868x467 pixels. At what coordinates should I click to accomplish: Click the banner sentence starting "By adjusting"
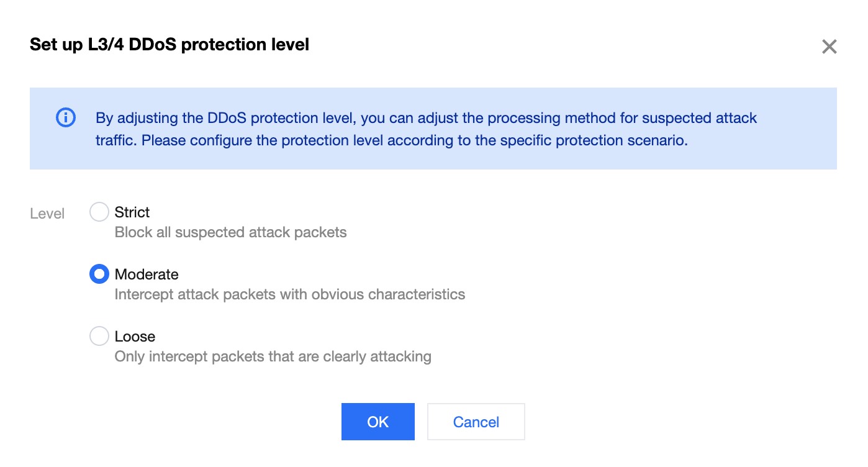[x=373, y=118]
